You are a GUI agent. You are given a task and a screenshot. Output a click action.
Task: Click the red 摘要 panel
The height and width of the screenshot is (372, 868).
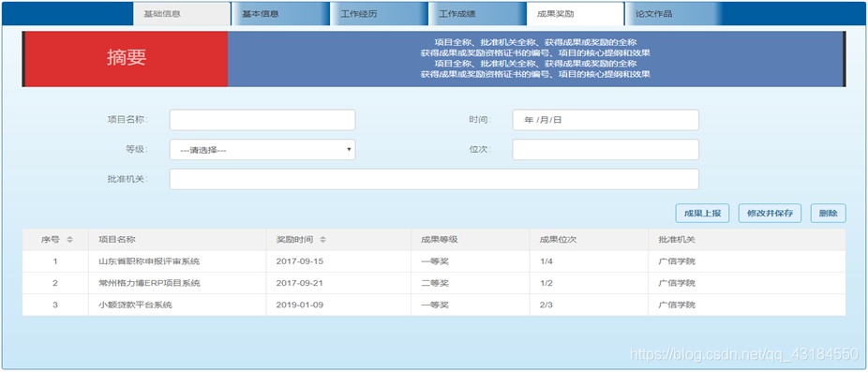[127, 59]
